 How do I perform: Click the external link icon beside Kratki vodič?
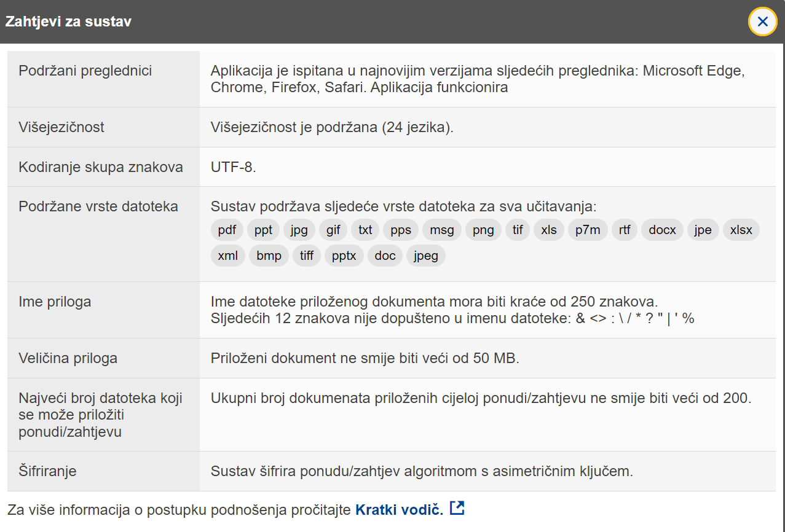point(457,509)
